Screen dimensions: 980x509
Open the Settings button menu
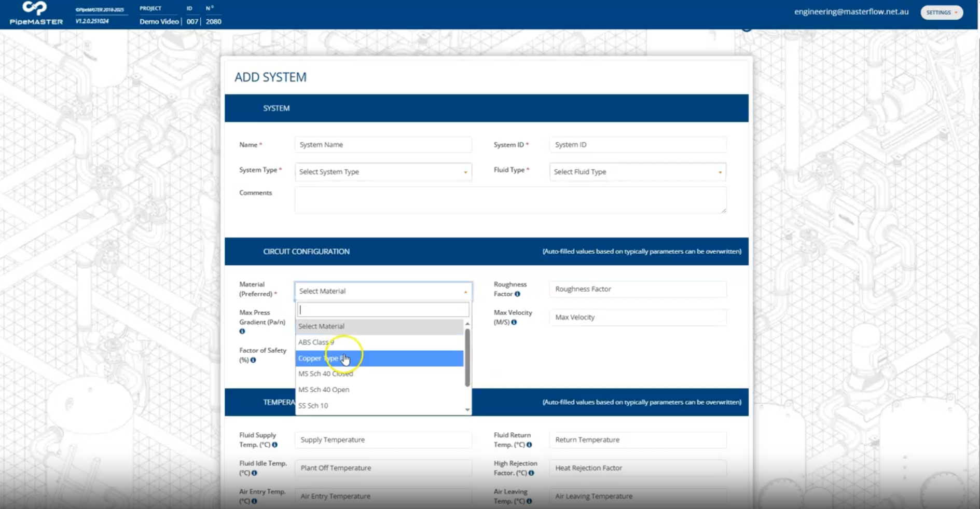pos(941,12)
